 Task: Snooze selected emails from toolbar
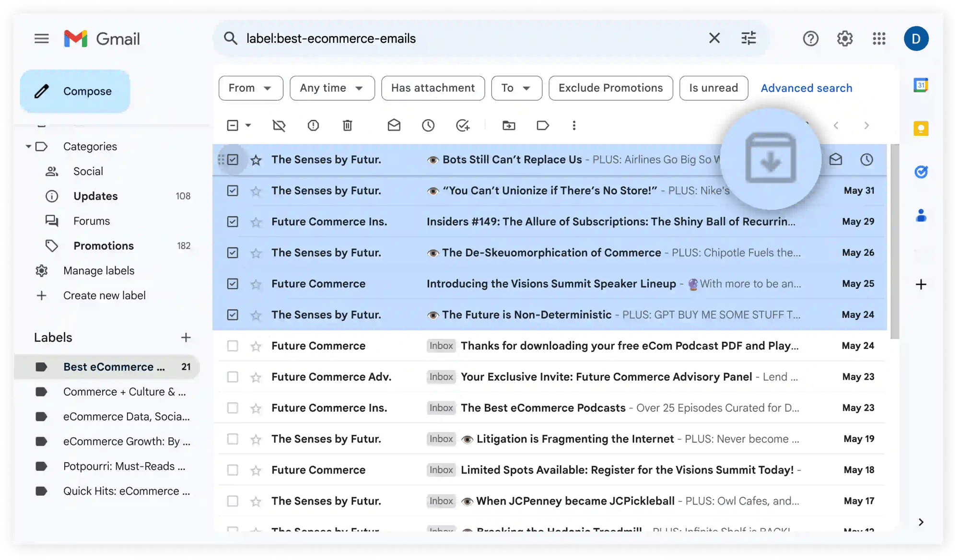click(428, 126)
